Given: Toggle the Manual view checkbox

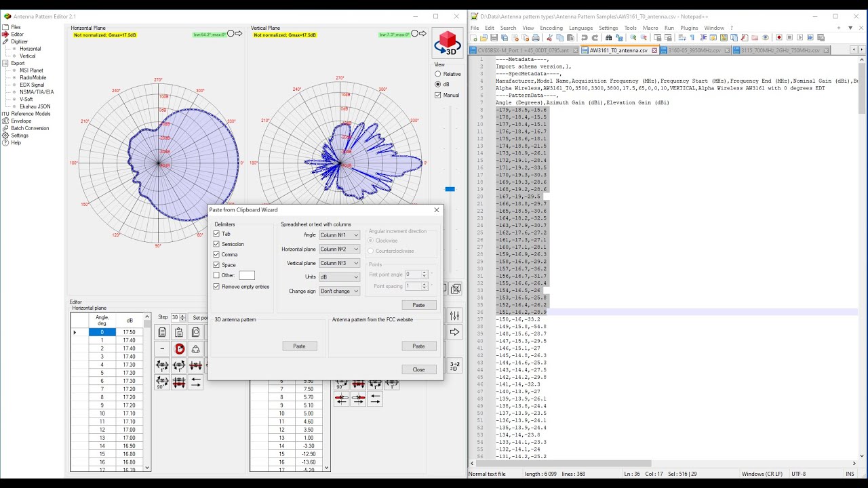Looking at the screenshot, I should [x=438, y=95].
